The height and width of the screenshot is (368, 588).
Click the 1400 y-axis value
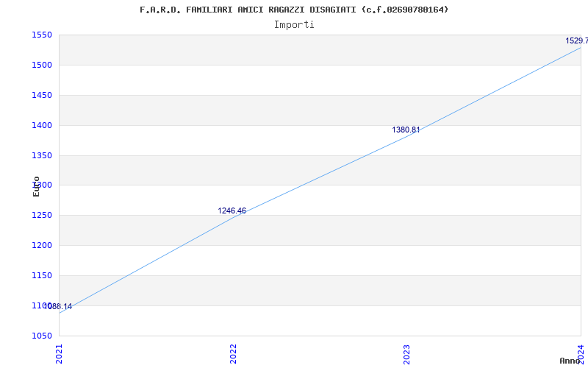(x=42, y=125)
